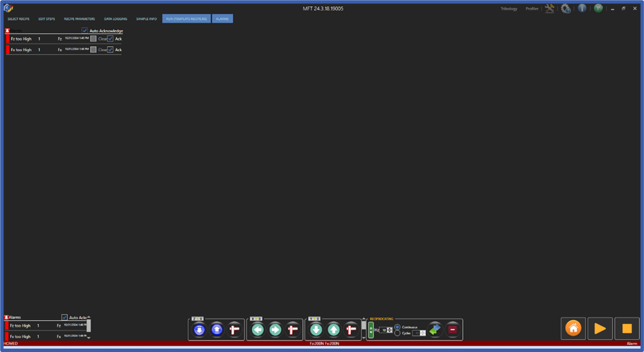
Task: Click the red-white position icon in X group
Action: coord(292,330)
